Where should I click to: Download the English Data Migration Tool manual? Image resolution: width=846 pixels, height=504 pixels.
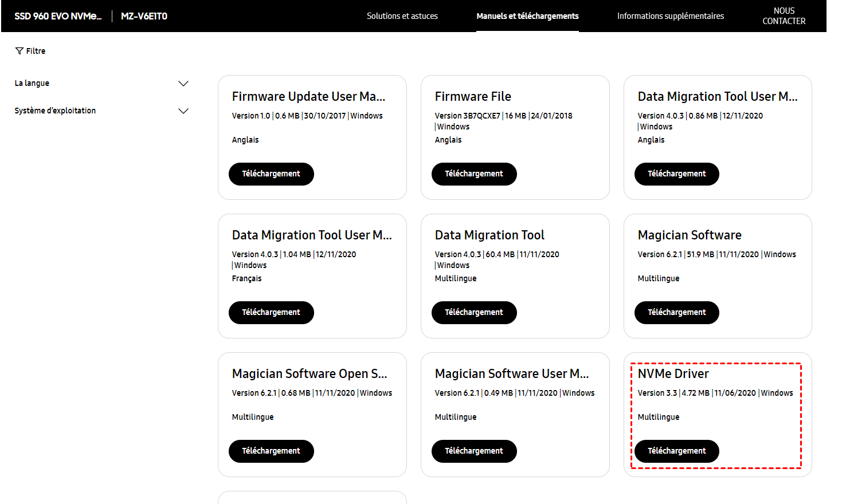[x=676, y=174]
